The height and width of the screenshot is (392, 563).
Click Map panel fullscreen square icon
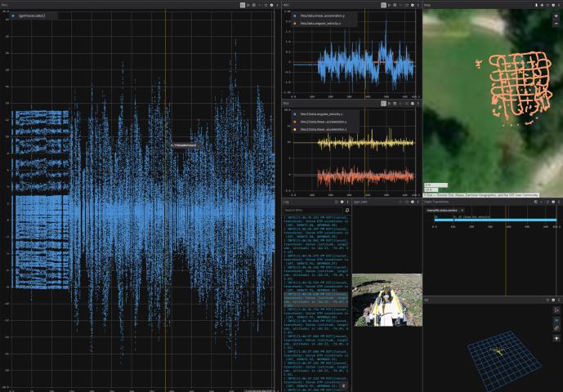(x=547, y=5)
